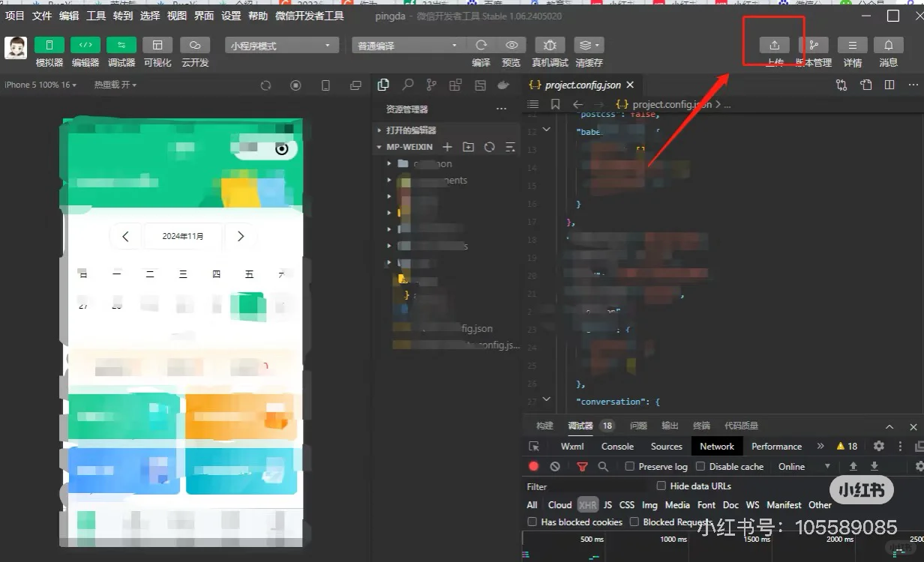Open the 清缓存 clear cache dropdown
Image resolution: width=924 pixels, height=562 pixels.
(589, 45)
